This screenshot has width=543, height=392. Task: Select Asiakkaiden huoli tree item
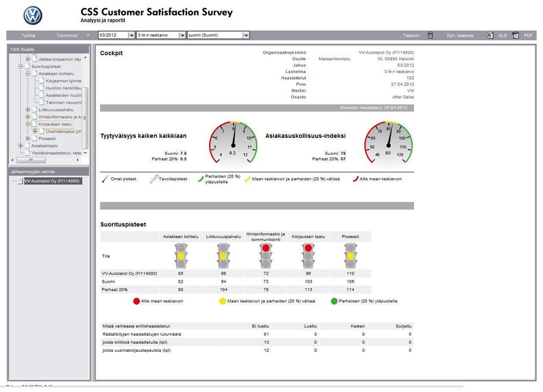(64, 95)
